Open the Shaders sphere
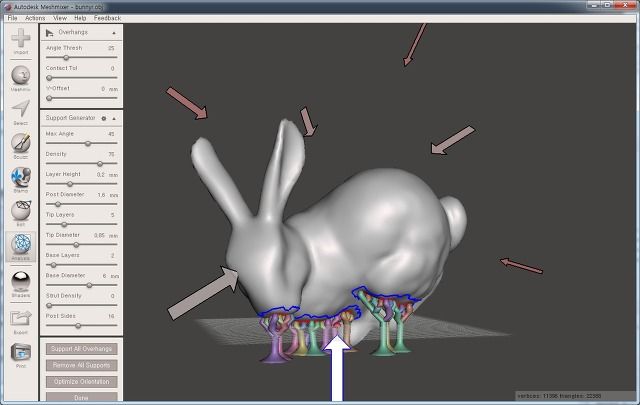 [20, 282]
